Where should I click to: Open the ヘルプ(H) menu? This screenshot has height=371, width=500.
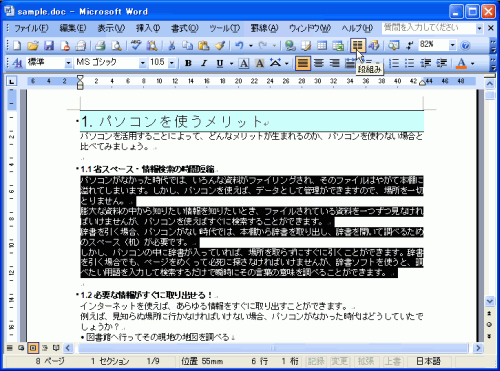click(357, 28)
